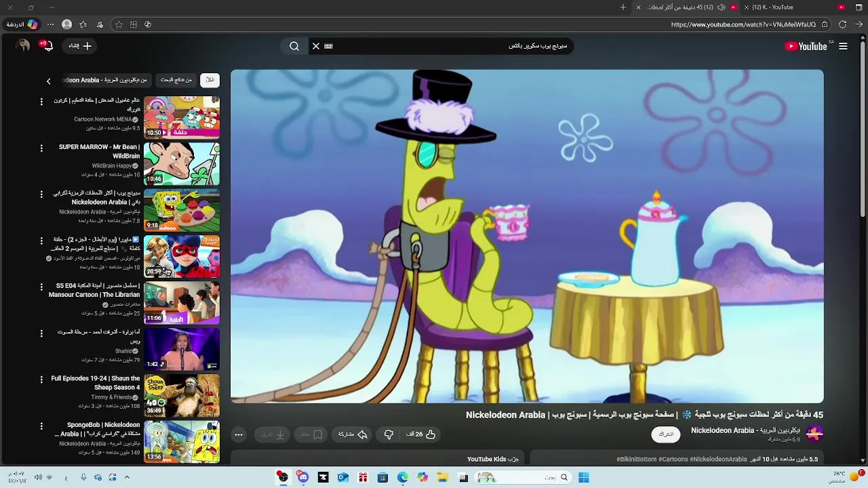
Task: Open the Gumball Cartoon Network video thumbnail
Action: pyautogui.click(x=182, y=117)
